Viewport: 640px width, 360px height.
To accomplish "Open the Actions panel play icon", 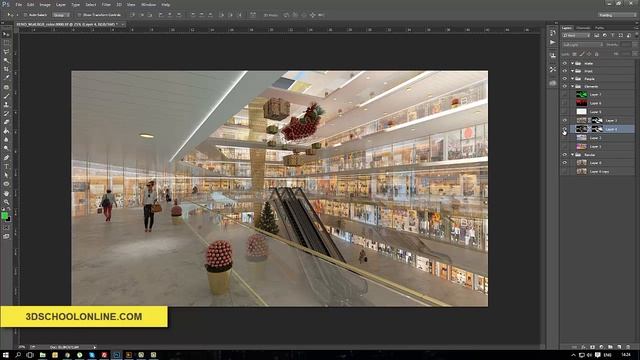I will tap(553, 42).
